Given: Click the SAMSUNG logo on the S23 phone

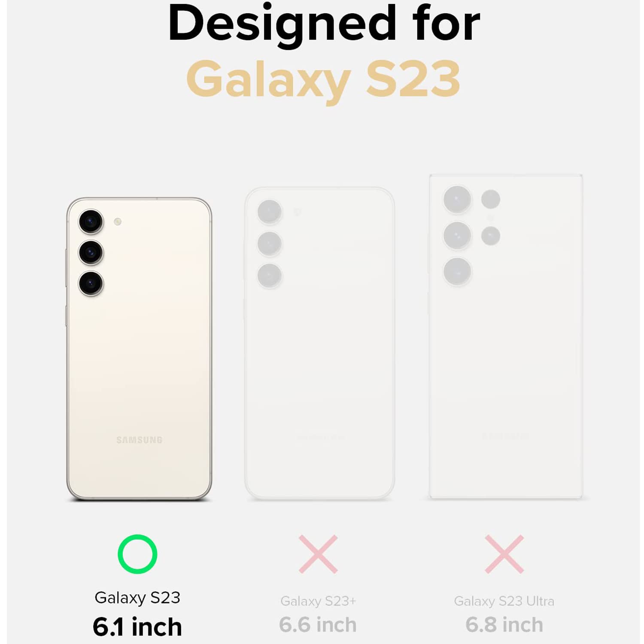Looking at the screenshot, I should coord(140,440).
